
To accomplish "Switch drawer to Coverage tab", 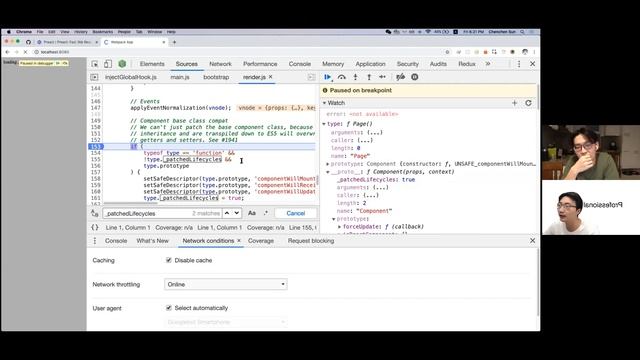I will pyautogui.click(x=261, y=241).
